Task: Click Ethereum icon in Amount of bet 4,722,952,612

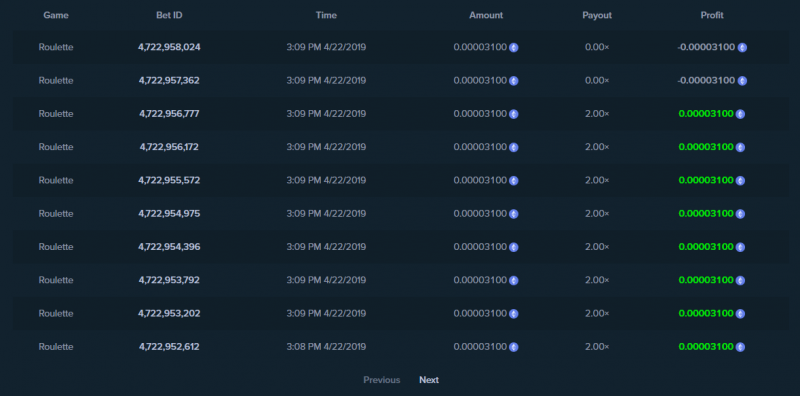Action: pos(514,347)
